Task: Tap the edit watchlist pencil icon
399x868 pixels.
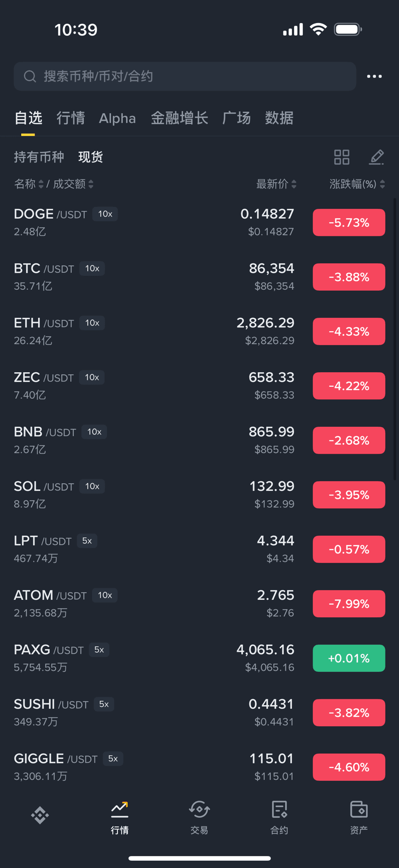Action: point(376,157)
